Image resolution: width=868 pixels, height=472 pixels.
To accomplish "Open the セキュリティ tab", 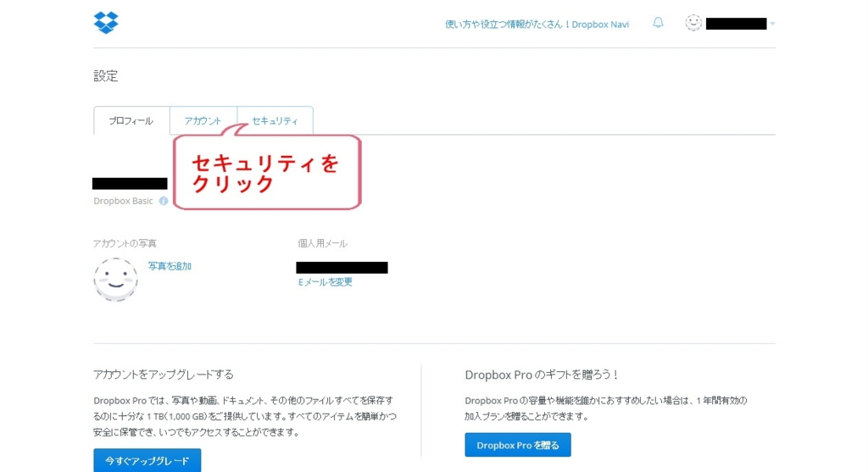I will (x=275, y=120).
